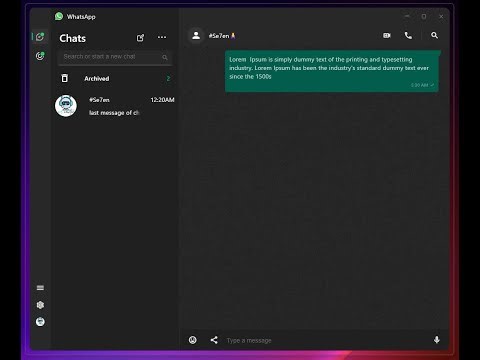
Task: Record a voice message with microphone
Action: pyautogui.click(x=437, y=340)
